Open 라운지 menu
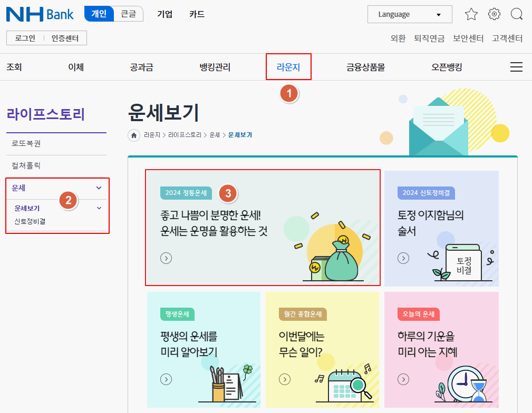The height and width of the screenshot is (413, 532). tap(288, 67)
